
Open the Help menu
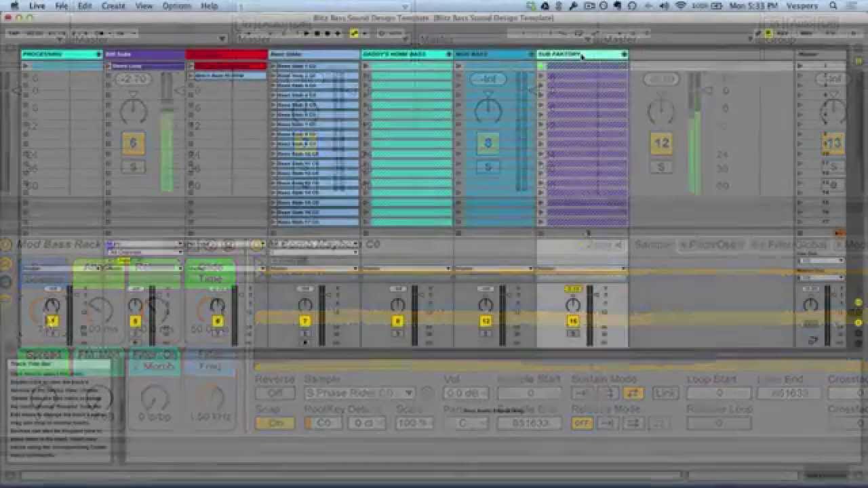[210, 5]
